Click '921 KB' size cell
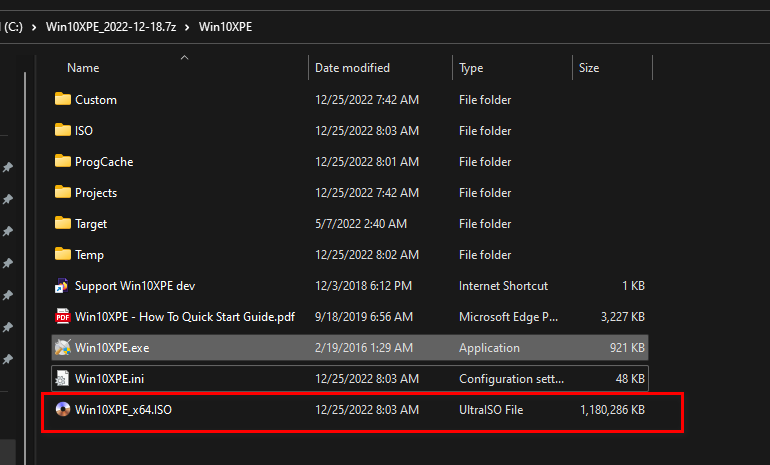 (627, 348)
